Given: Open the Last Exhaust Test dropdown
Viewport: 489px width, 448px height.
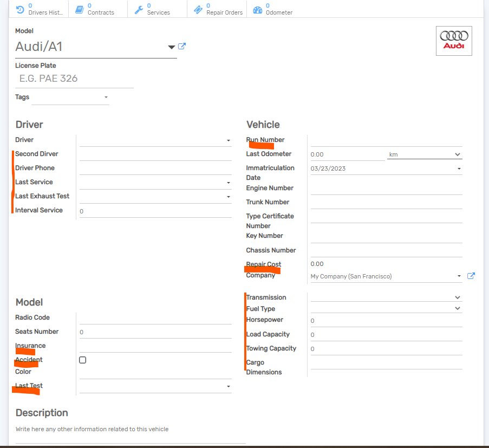Looking at the screenshot, I should tap(228, 197).
